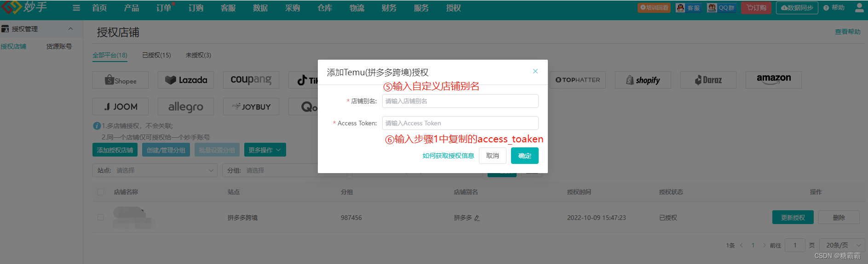Toggle the select-all header checkbox
The height and width of the screenshot is (264, 868).
pyautogui.click(x=101, y=192)
